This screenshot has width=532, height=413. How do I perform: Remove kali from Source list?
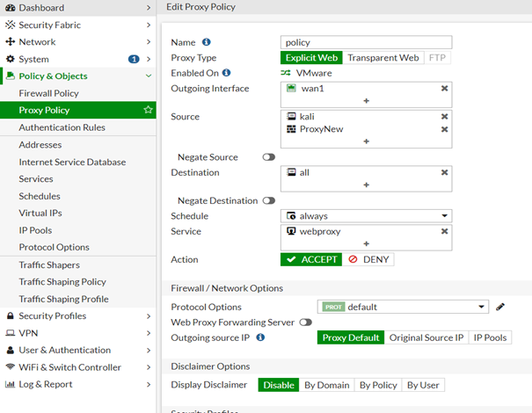pyautogui.click(x=444, y=117)
